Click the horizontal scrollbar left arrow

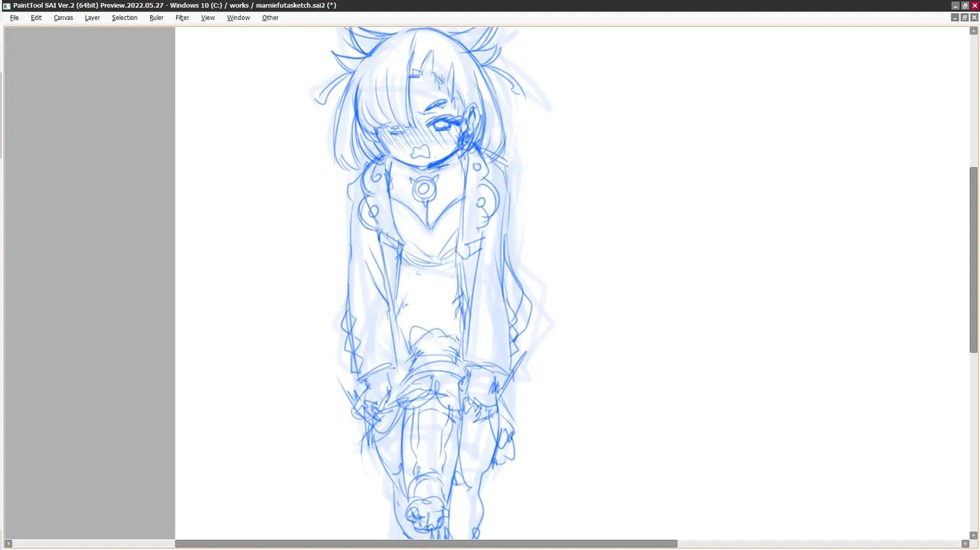(8, 544)
